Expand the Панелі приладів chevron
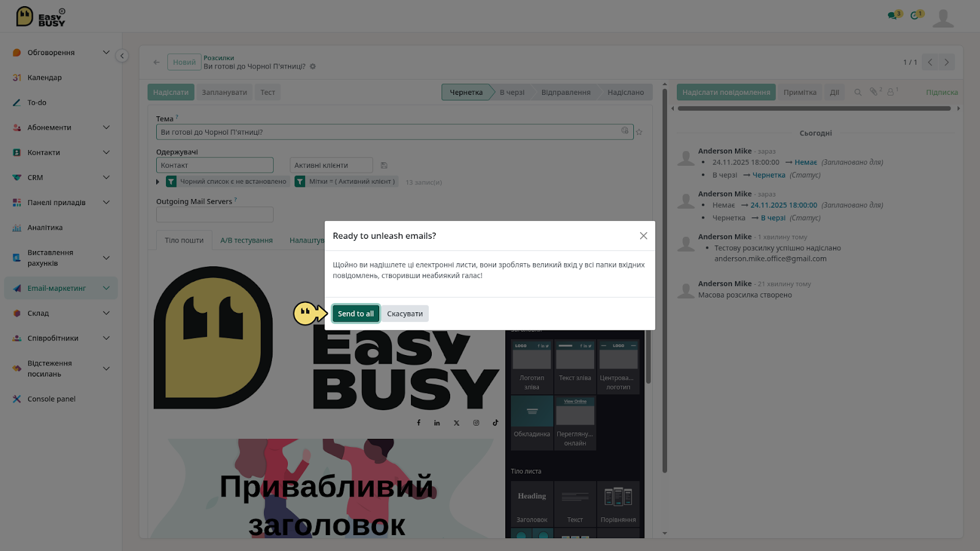The height and width of the screenshot is (551, 980). [x=106, y=203]
